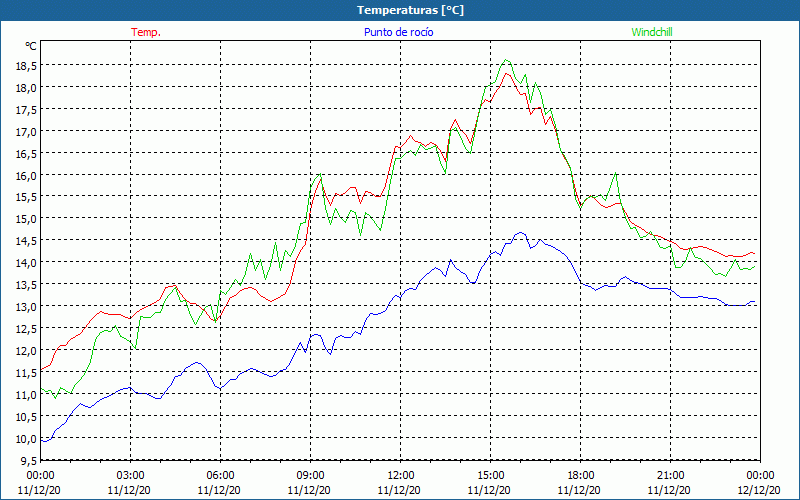This screenshot has width=800, height=500.
Task: Click the 15:00 time axis label
Action: [x=490, y=476]
